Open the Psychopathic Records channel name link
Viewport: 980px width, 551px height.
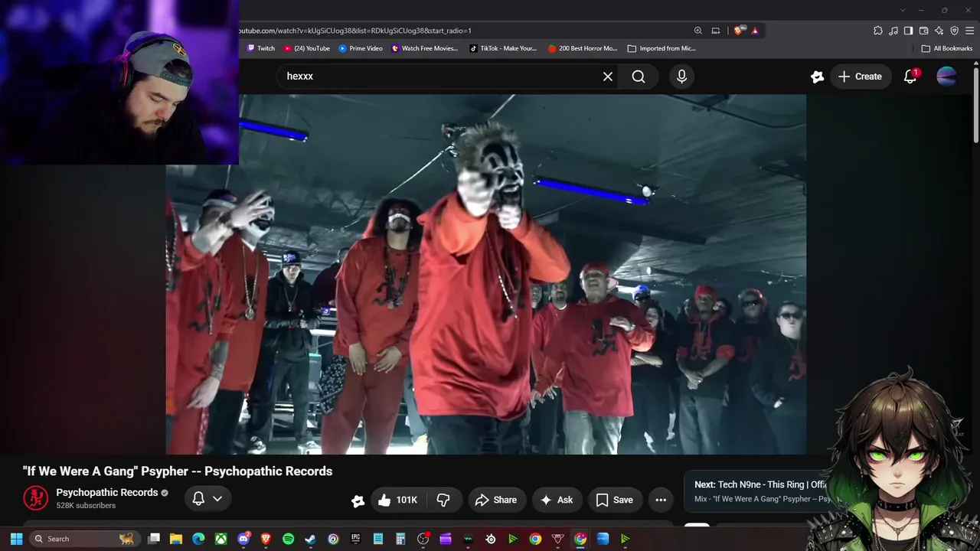tap(107, 492)
